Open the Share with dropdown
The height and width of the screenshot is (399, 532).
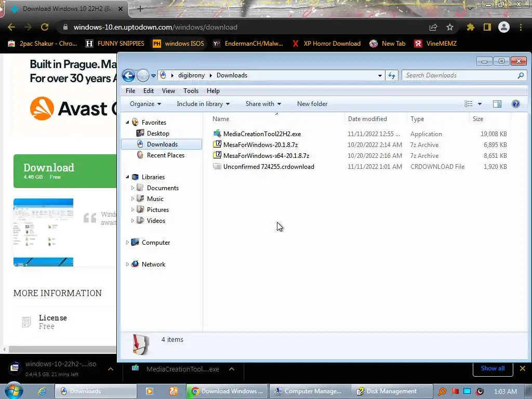tap(263, 104)
